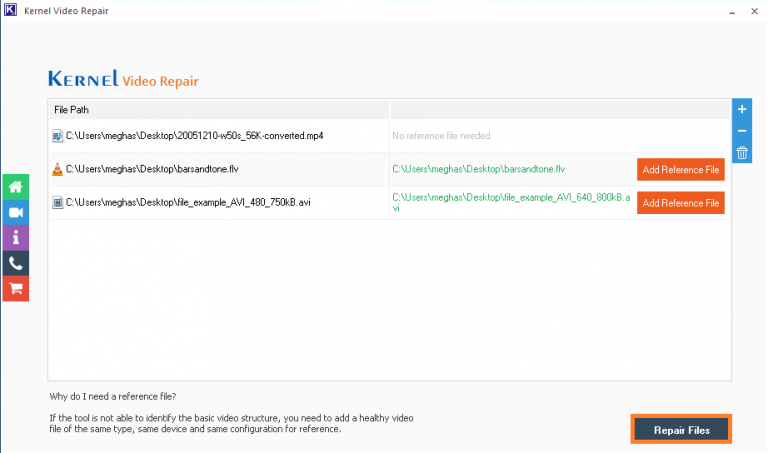The image size is (768, 453).
Task: Click the minus icon to remove file
Action: click(x=741, y=131)
